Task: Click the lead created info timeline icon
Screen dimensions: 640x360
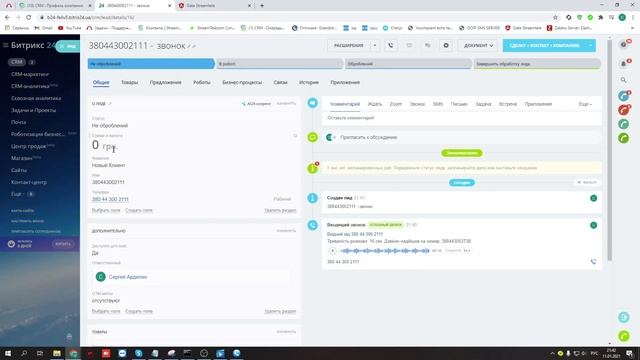Action: pyautogui.click(x=313, y=198)
